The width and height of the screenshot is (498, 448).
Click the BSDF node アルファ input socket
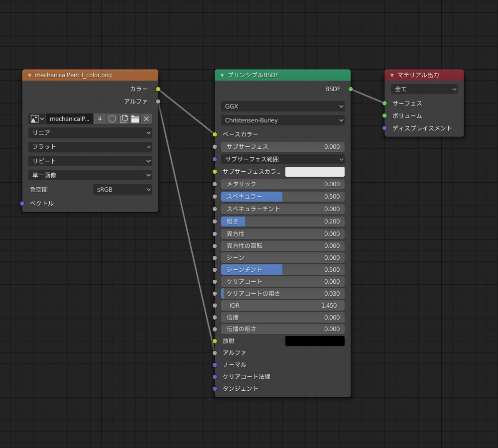point(215,353)
